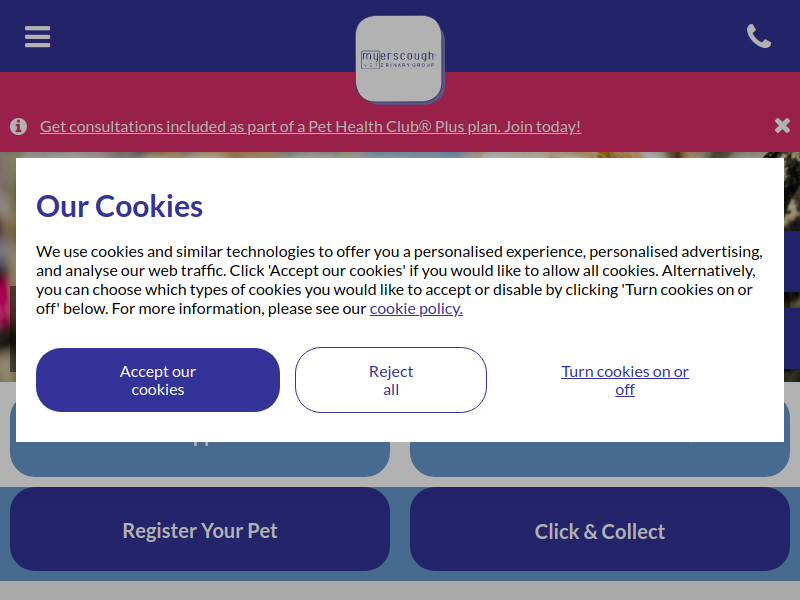Click the Myerscough Veterinary Group logo
800x600 pixels.
click(399, 59)
